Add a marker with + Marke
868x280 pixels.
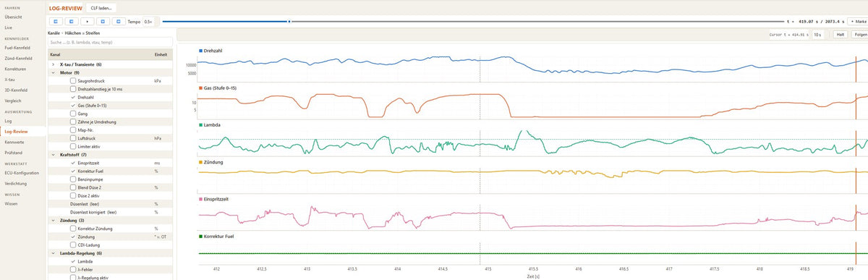(x=857, y=22)
